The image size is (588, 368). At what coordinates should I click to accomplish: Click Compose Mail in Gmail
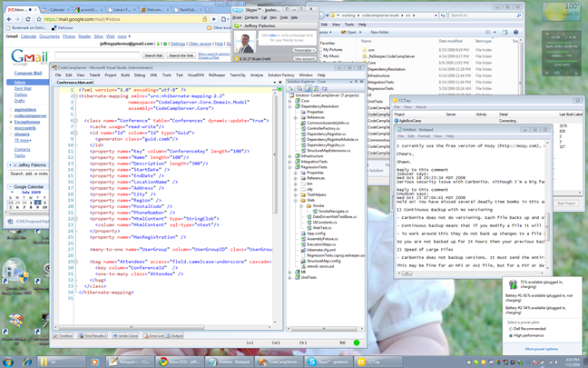coord(28,74)
